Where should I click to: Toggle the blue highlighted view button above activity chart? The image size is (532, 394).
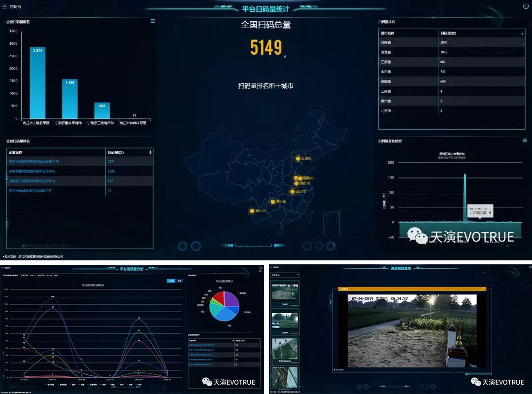pyautogui.click(x=170, y=281)
